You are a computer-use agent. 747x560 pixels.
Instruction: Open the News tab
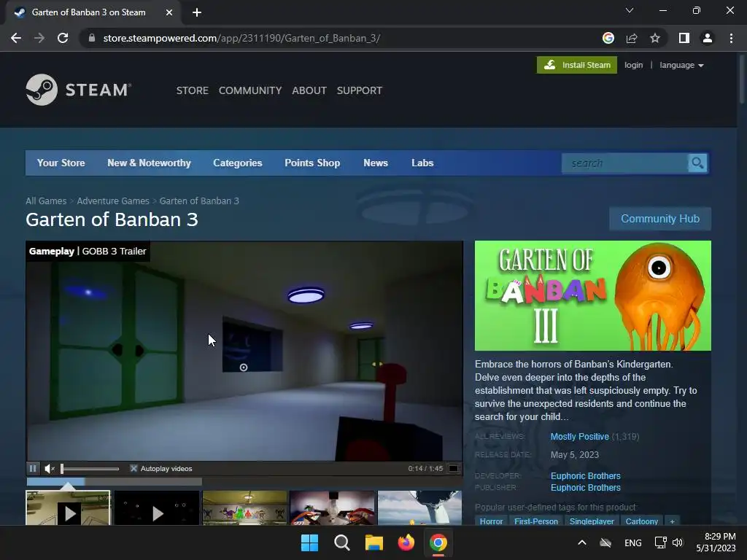(x=376, y=163)
